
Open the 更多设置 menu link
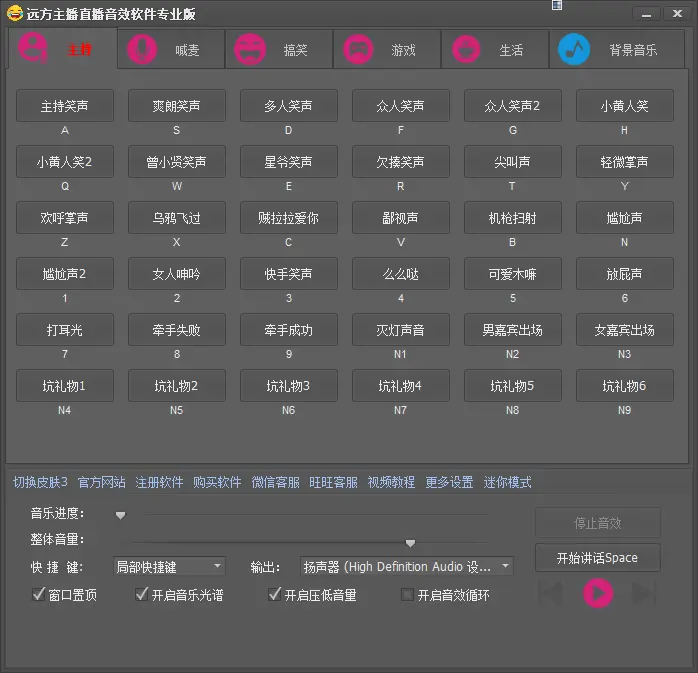click(x=449, y=482)
